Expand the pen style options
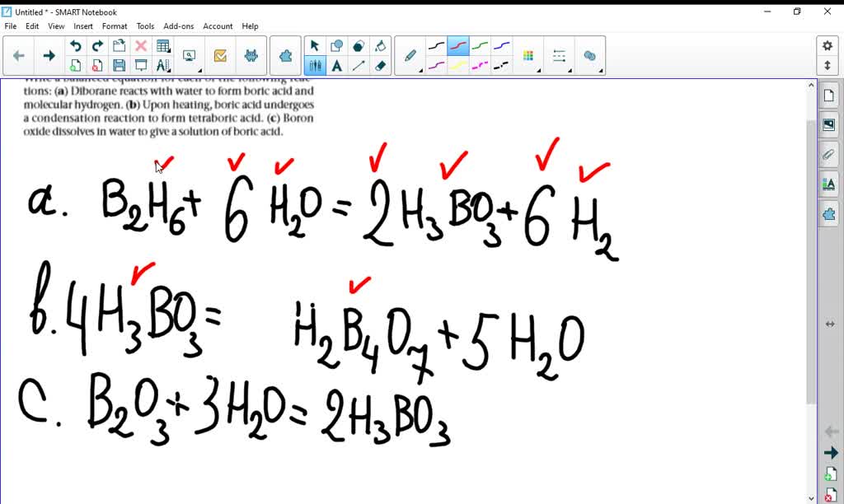The image size is (844, 504). pos(420,70)
